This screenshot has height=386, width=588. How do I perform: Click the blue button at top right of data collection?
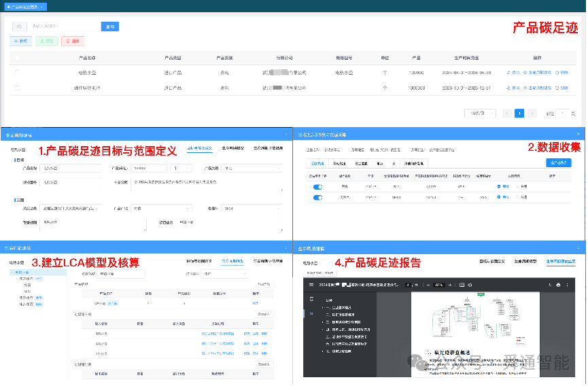558,162
